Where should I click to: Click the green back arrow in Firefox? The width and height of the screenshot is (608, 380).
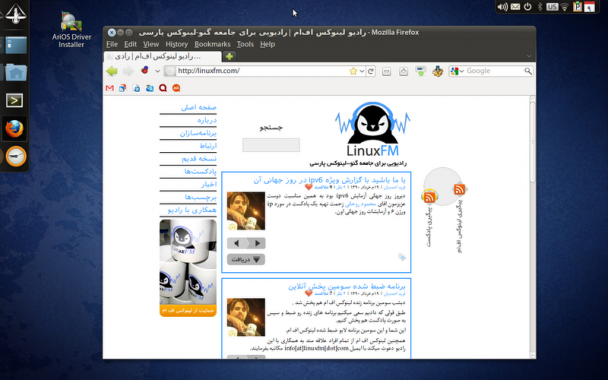pyautogui.click(x=112, y=71)
